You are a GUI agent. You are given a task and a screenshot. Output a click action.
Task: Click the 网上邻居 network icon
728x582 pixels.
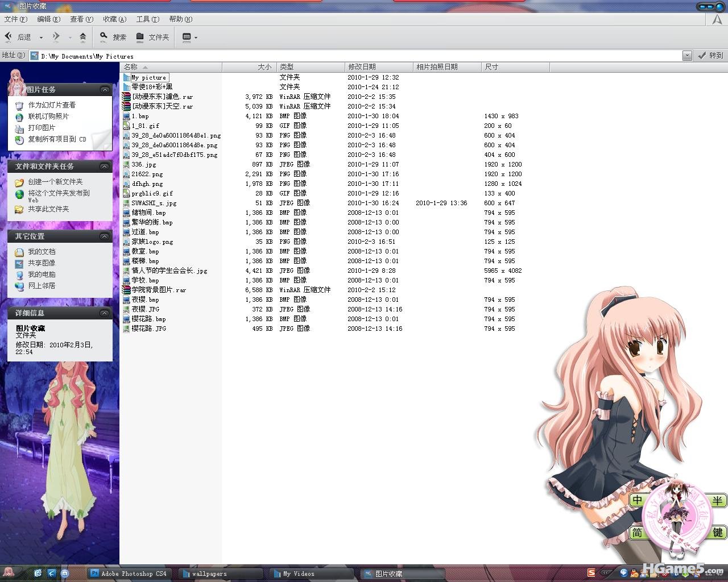[19, 286]
